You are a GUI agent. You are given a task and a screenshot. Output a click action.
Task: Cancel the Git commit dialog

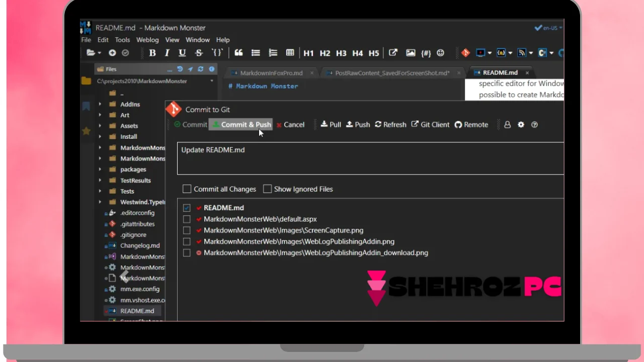[290, 125]
